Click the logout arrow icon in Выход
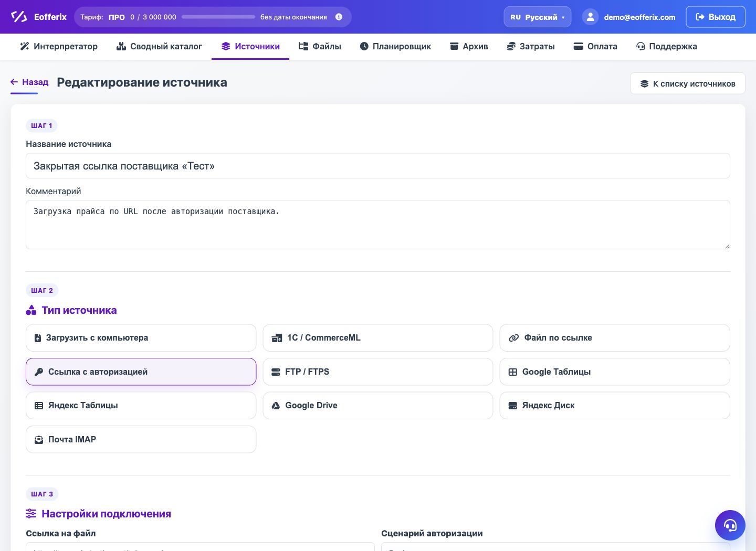This screenshot has width=756, height=551. [x=700, y=17]
